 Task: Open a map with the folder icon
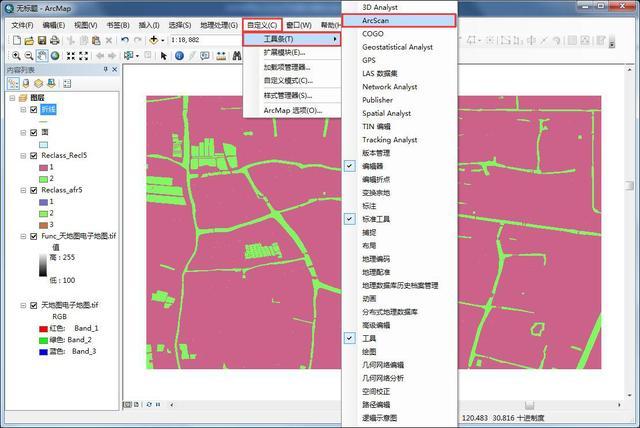(29, 40)
